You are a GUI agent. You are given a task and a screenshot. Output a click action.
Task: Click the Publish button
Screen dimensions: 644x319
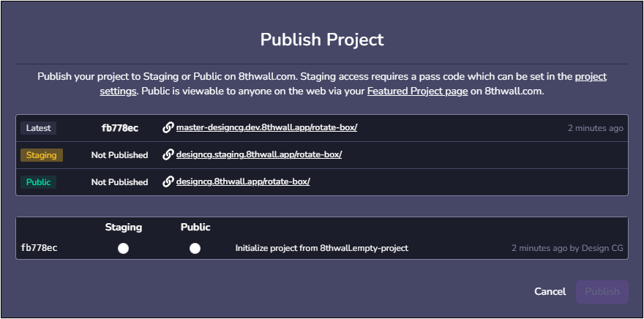[x=602, y=291]
